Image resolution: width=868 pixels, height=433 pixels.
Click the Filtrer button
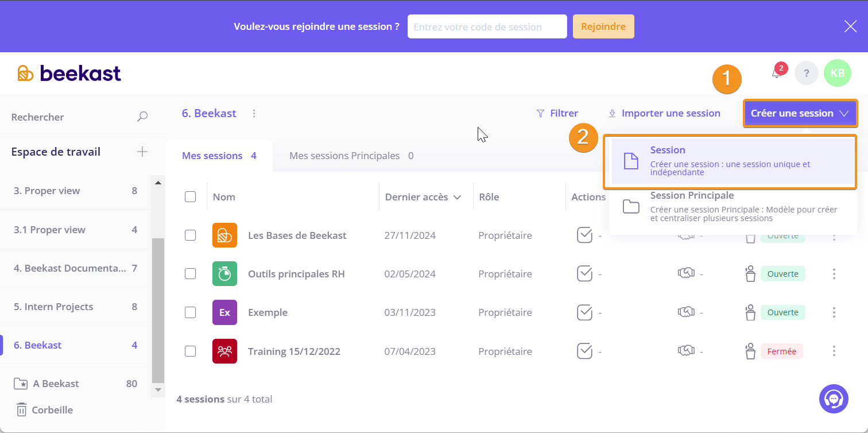point(557,113)
